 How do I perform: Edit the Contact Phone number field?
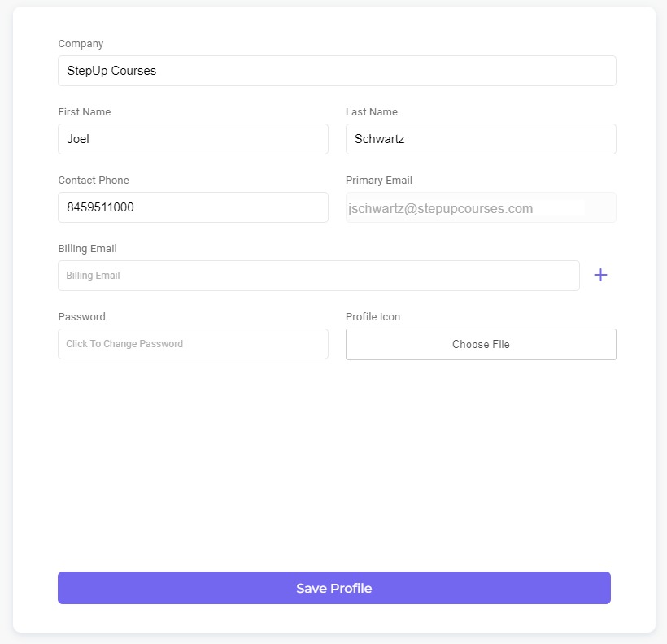(193, 207)
